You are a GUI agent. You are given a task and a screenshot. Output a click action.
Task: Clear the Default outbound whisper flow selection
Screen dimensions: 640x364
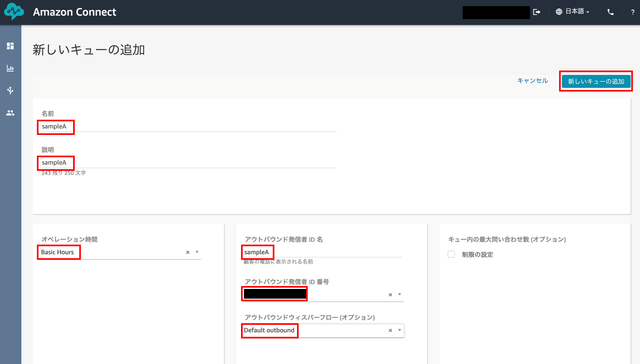[390, 330]
